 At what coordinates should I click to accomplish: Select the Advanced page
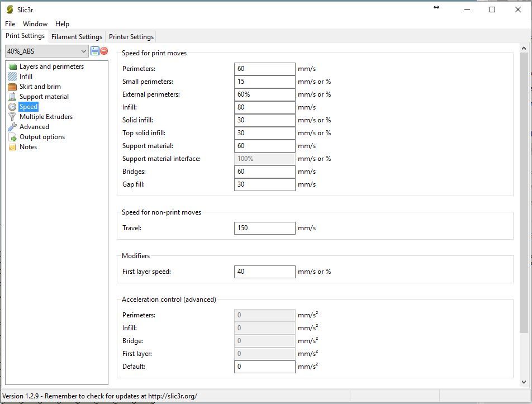click(34, 127)
